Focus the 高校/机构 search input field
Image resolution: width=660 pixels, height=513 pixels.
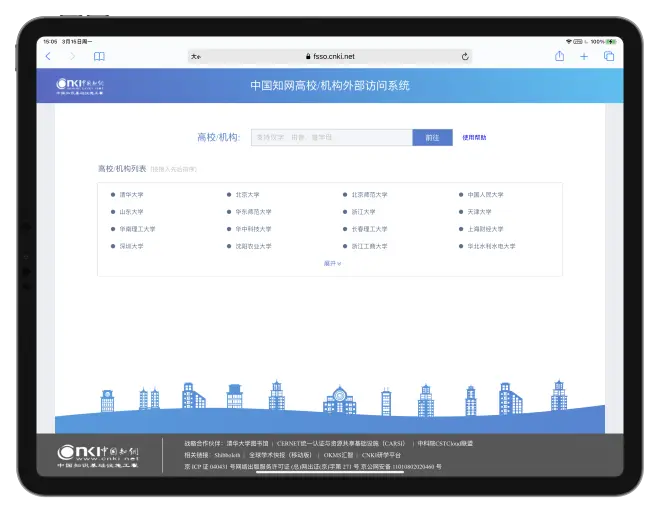(332, 138)
